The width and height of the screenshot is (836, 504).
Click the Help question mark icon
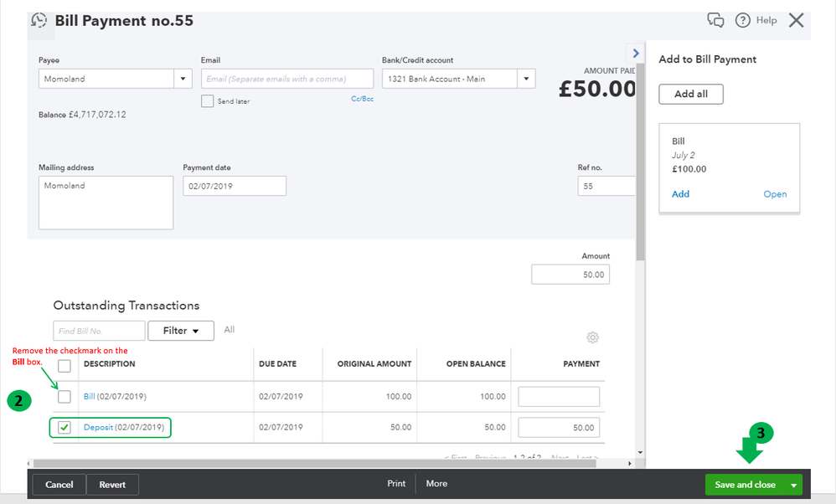pos(743,21)
